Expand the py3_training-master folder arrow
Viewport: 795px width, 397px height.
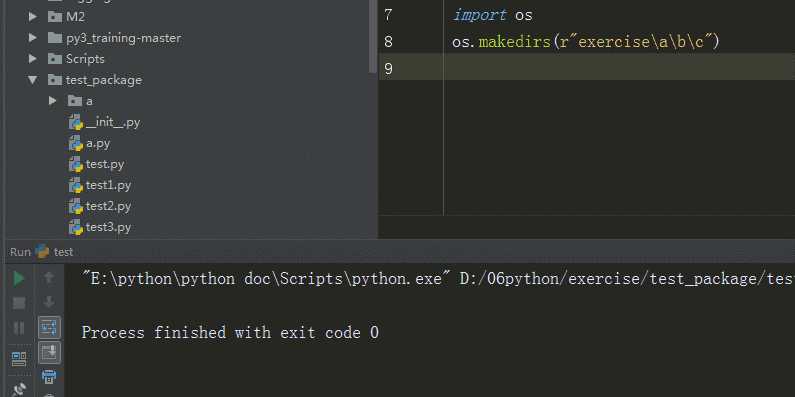tap(33, 38)
